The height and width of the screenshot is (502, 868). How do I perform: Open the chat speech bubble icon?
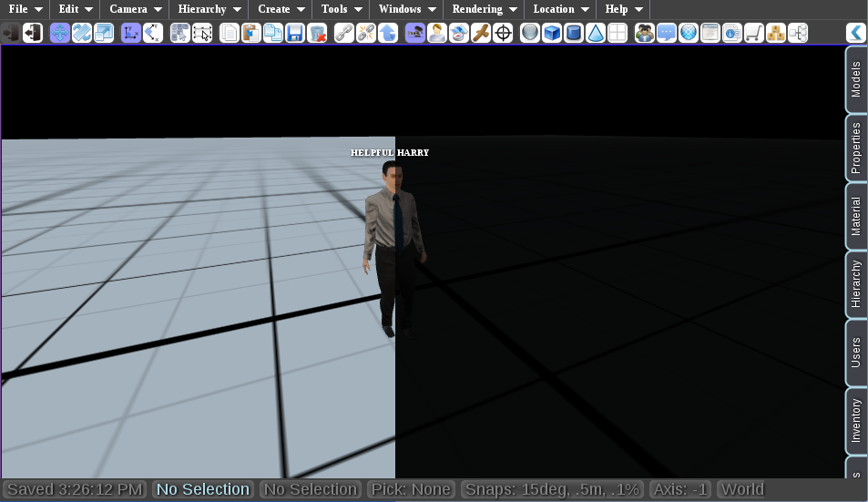click(x=667, y=33)
